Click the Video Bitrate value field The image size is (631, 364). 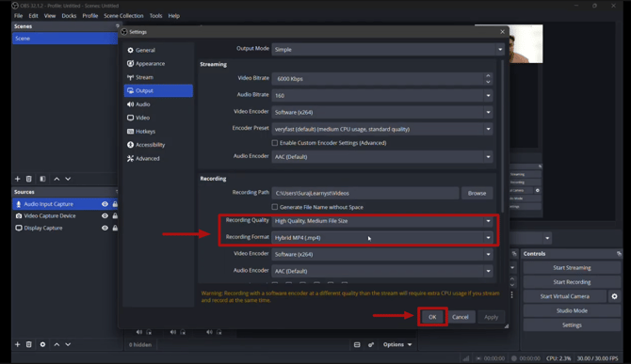point(378,79)
